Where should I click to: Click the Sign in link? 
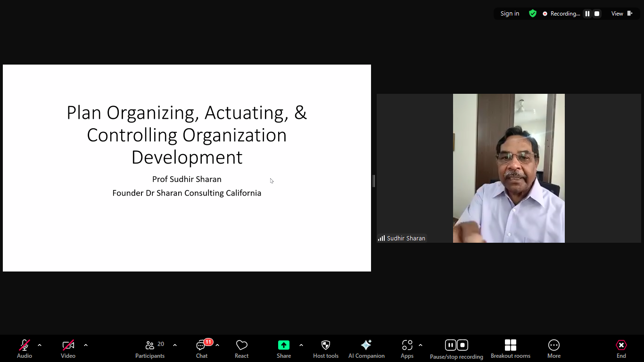pyautogui.click(x=510, y=14)
